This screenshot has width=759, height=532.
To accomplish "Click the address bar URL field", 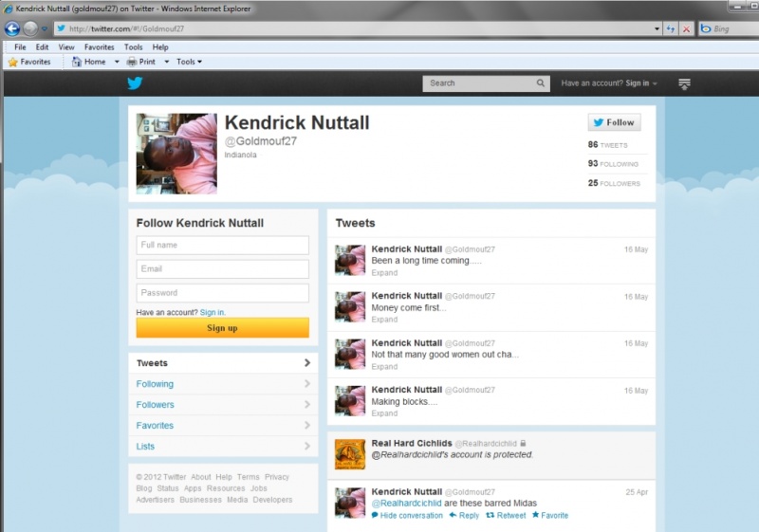I will [x=353, y=28].
